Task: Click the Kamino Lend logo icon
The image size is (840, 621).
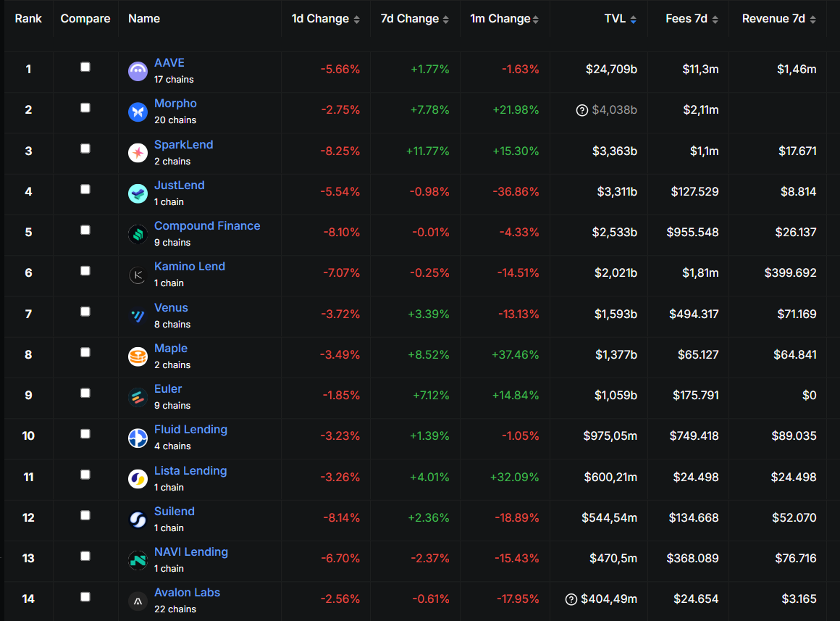Action: 138,275
